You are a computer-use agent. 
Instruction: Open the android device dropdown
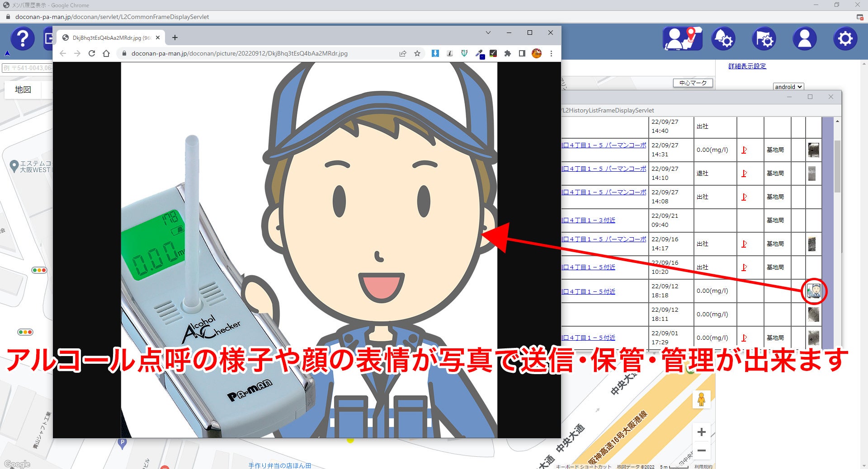788,87
